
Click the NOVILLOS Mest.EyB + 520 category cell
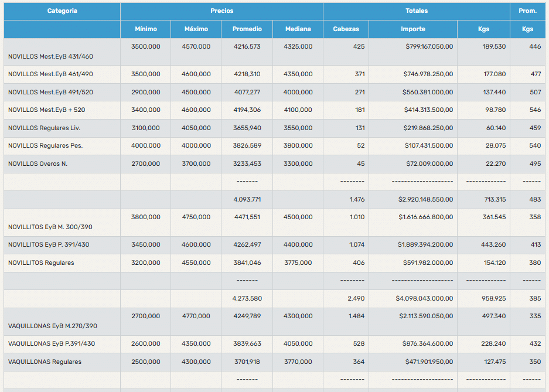point(46,110)
